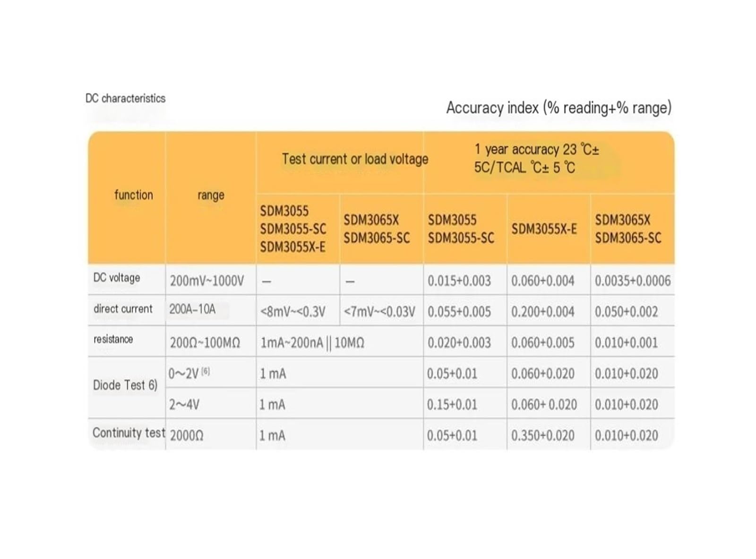Viewport: 756px width, 559px height.
Task: Select the "0.200+0.004" accuracy cell
Action: (x=543, y=312)
